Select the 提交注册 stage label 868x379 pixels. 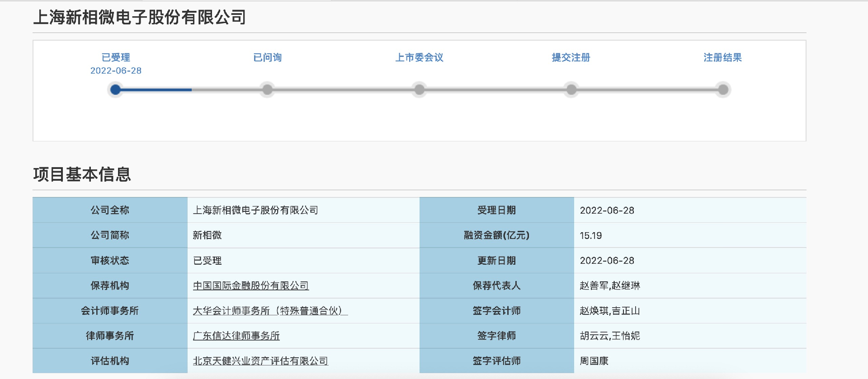tap(571, 57)
